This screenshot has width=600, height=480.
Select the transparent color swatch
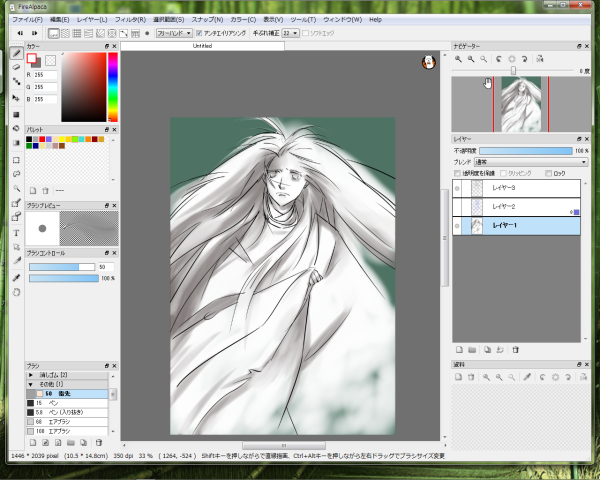51,60
